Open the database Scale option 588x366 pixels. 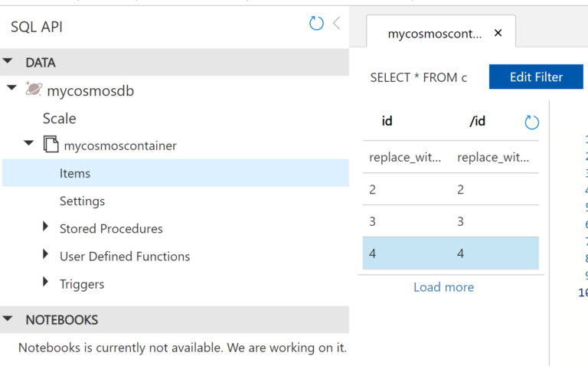pyautogui.click(x=59, y=119)
